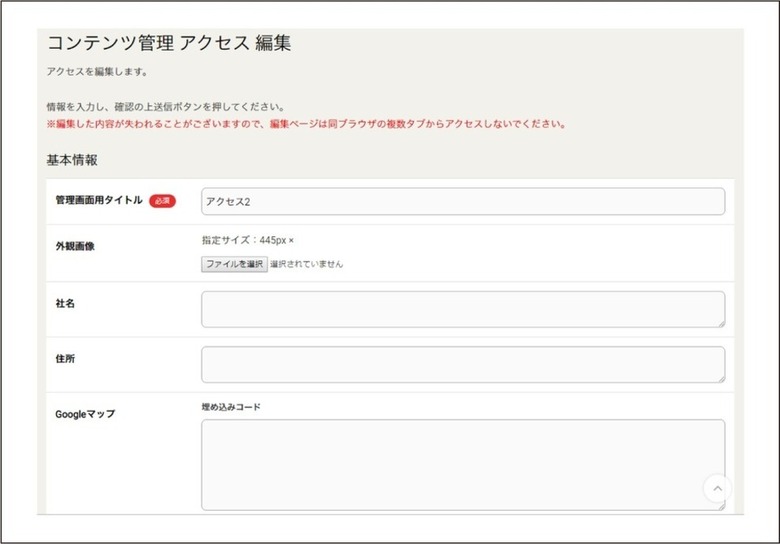Viewport: 780px width, 544px height.
Task: Click inside the 住所 text area
Action: pyautogui.click(x=463, y=364)
